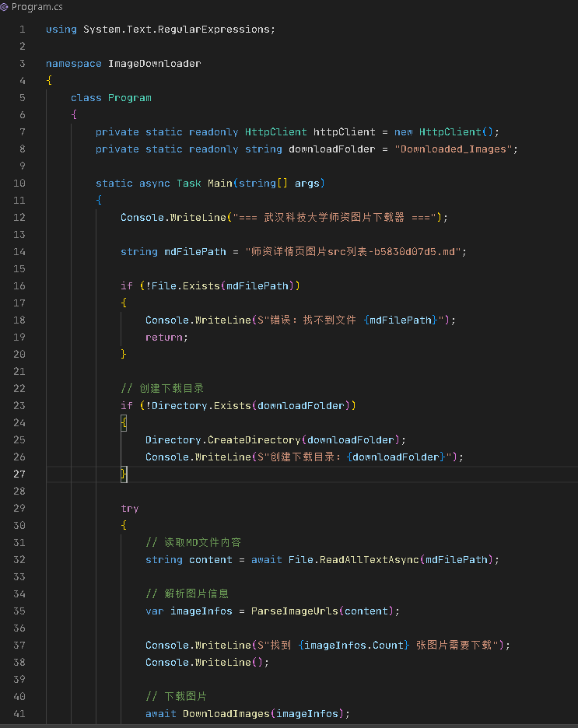
Task: Click the 'var' keyword on line 35
Action: pos(155,611)
